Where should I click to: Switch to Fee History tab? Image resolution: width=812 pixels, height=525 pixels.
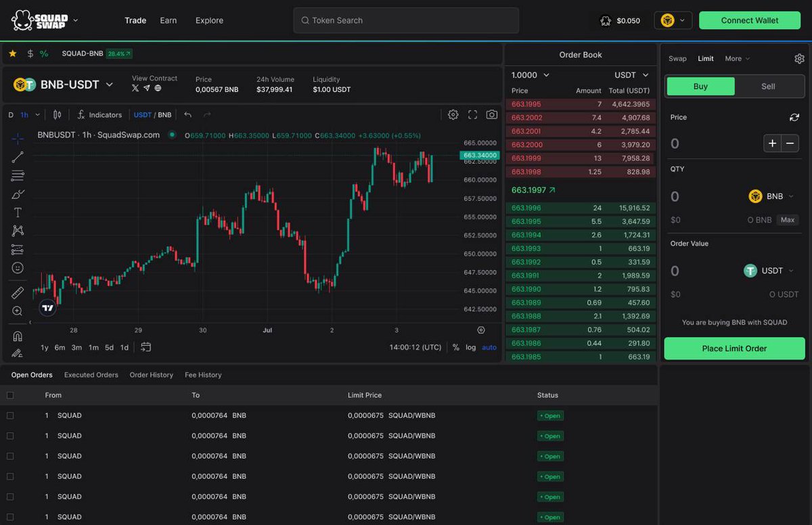coord(203,375)
